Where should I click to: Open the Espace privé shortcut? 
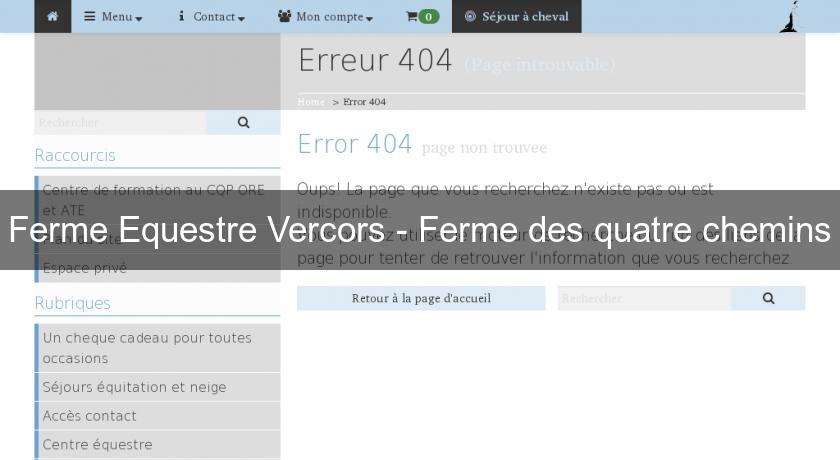point(158,268)
